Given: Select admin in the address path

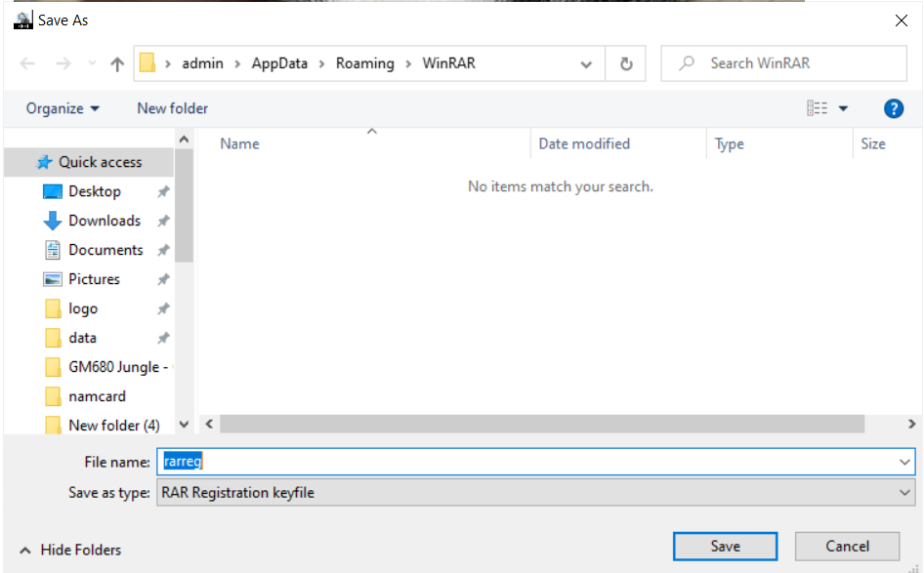Looking at the screenshot, I should tap(203, 63).
